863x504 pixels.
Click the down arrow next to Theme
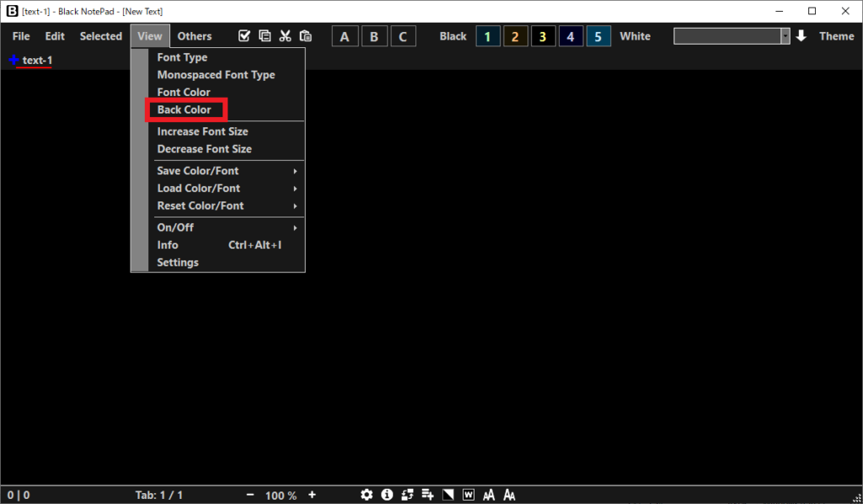(x=801, y=35)
